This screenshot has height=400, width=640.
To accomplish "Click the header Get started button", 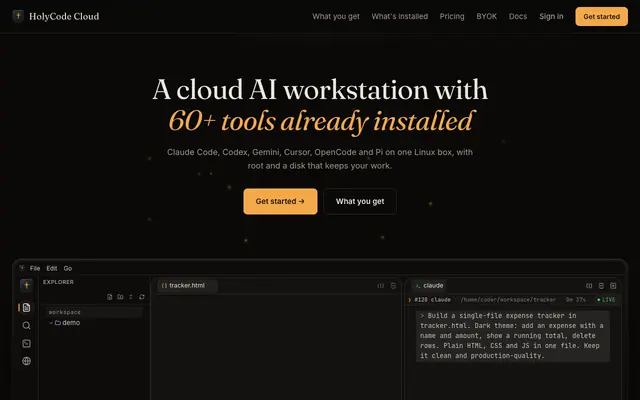I will (x=601, y=16).
